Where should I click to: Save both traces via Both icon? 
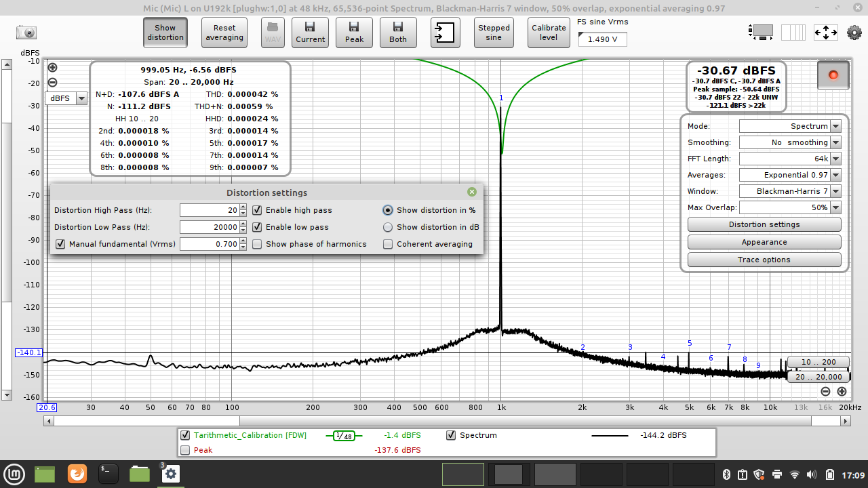coord(398,32)
